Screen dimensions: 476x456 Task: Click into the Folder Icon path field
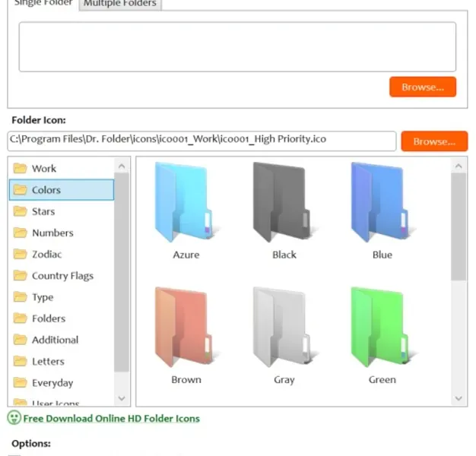click(x=202, y=141)
